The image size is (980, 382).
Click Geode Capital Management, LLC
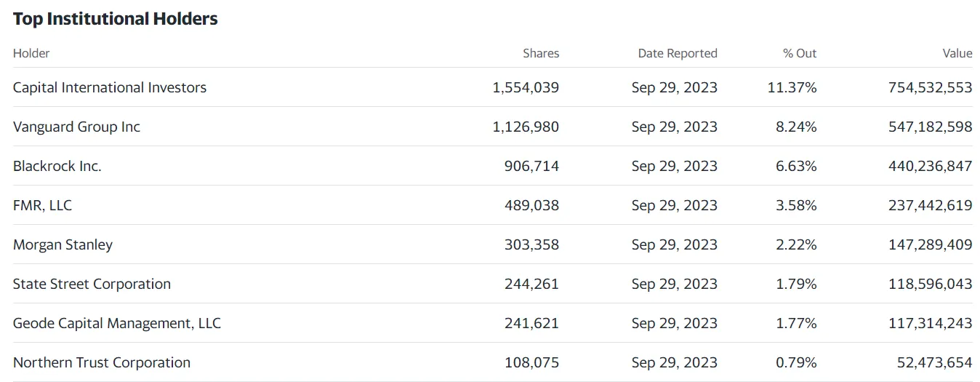[x=116, y=323]
